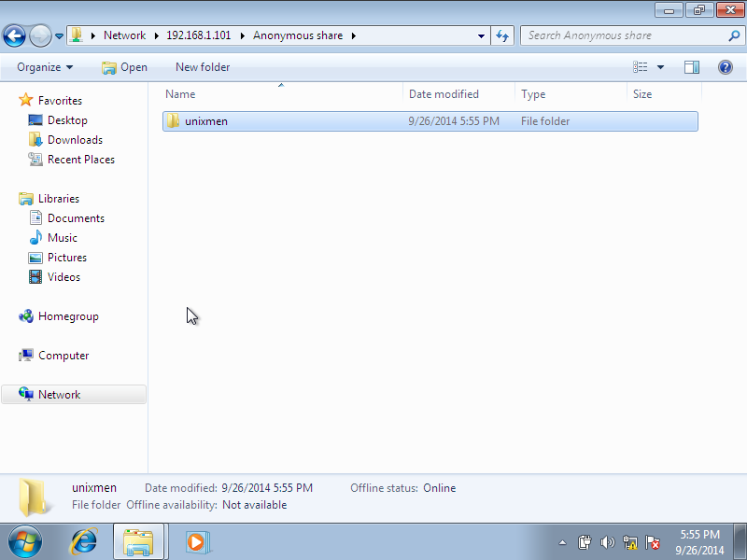747x560 pixels.
Task: Launch Windows Media Player from taskbar
Action: click(197, 542)
